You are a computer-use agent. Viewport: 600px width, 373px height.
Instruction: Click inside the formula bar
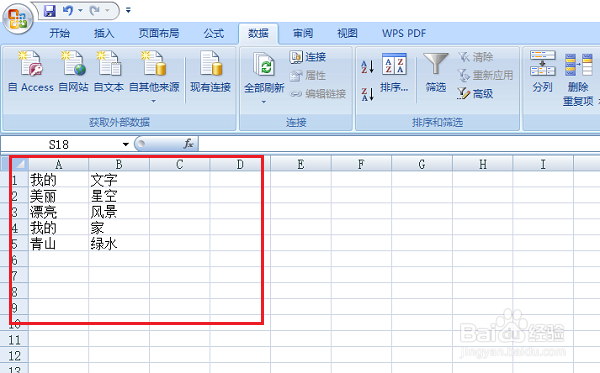pos(399,144)
